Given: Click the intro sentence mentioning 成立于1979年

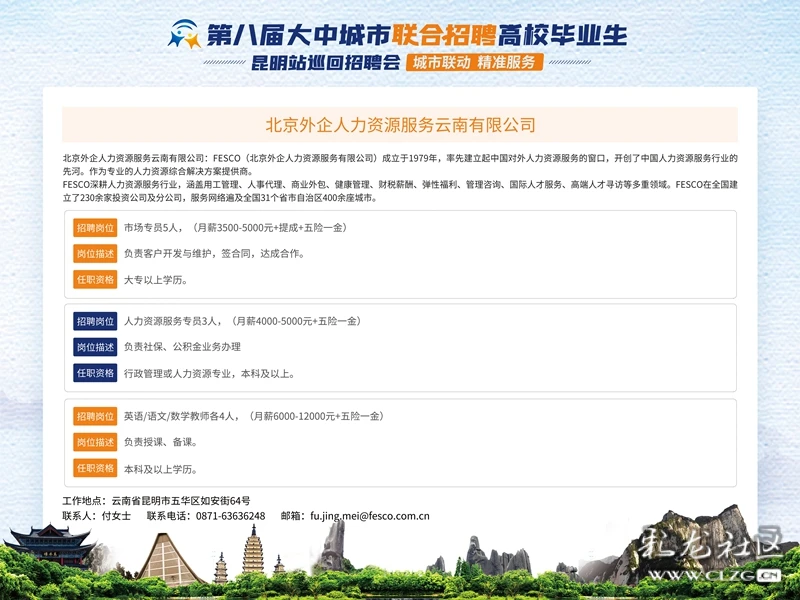Looking at the screenshot, I should tap(400, 158).
